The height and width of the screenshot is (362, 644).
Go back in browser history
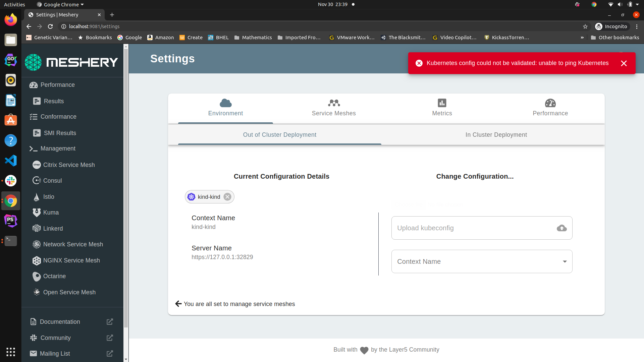coord(29,26)
